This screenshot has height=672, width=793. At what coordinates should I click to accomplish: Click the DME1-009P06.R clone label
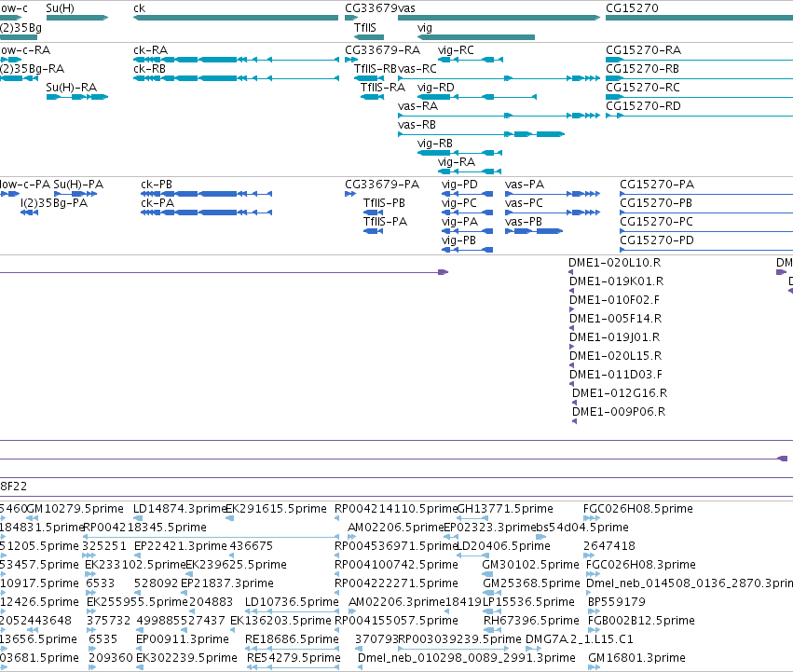[x=619, y=412]
